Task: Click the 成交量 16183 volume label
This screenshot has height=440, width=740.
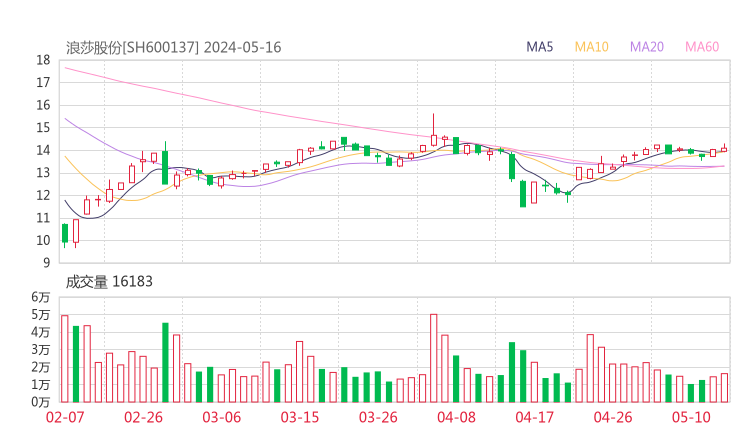Action: [109, 282]
